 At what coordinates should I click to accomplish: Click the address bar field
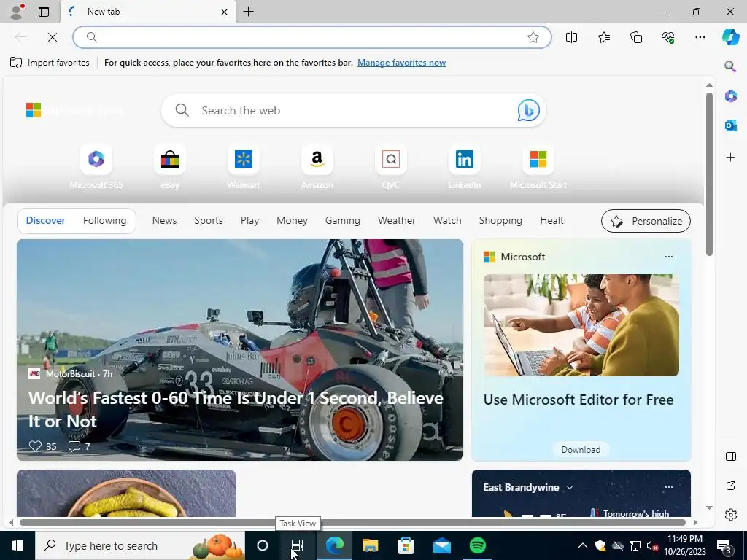coord(312,37)
